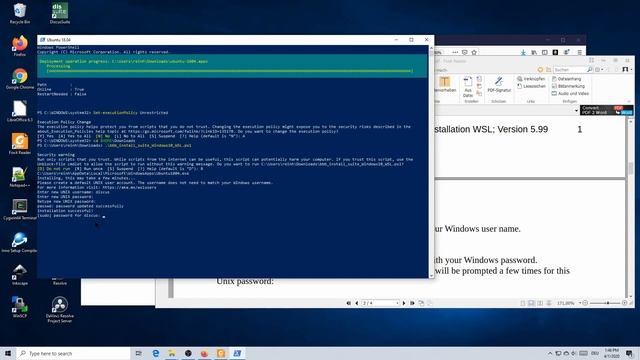This screenshot has height=360, width=640.
Task: Click the Windows Start button
Action: click(8, 353)
